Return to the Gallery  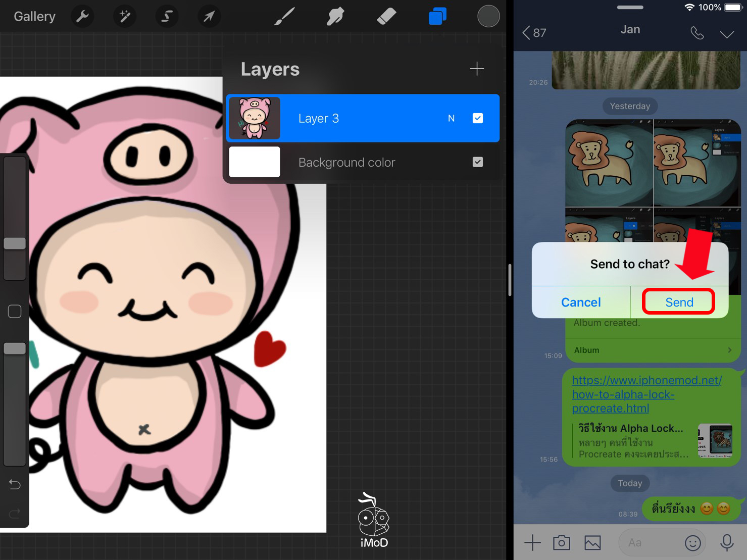coord(34,17)
